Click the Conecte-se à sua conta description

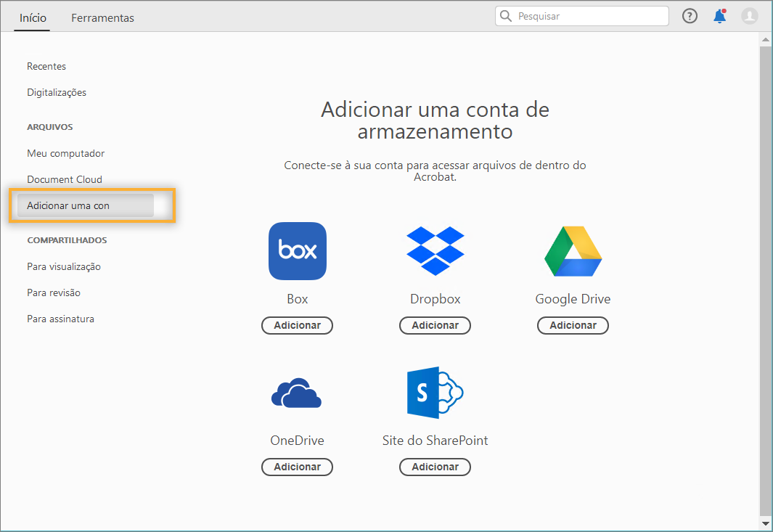(435, 171)
